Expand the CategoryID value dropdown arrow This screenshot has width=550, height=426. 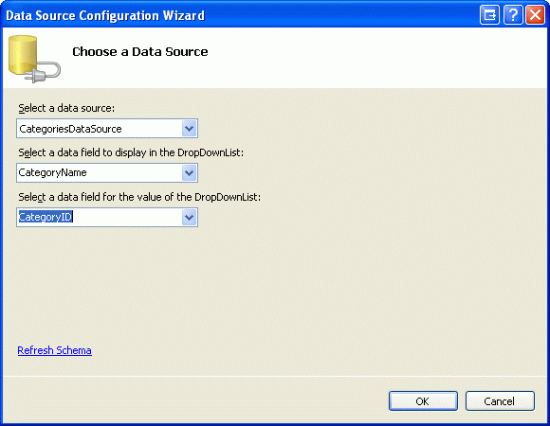(x=189, y=217)
